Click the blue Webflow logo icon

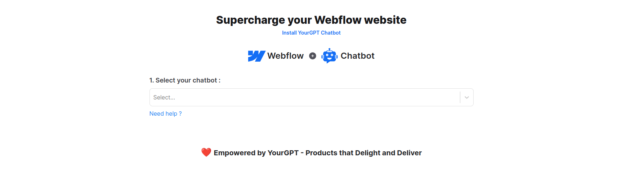(x=256, y=56)
